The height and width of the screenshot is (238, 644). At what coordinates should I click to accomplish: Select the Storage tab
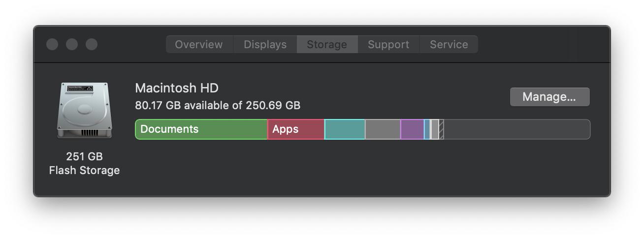(x=327, y=44)
